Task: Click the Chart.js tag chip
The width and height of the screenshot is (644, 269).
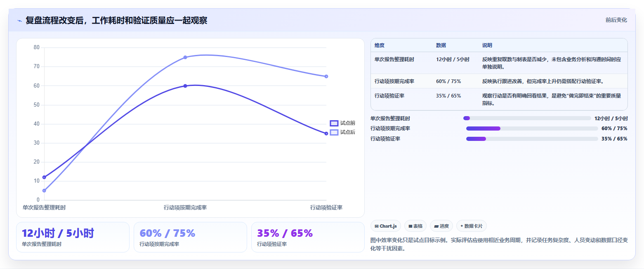Action: point(386,226)
